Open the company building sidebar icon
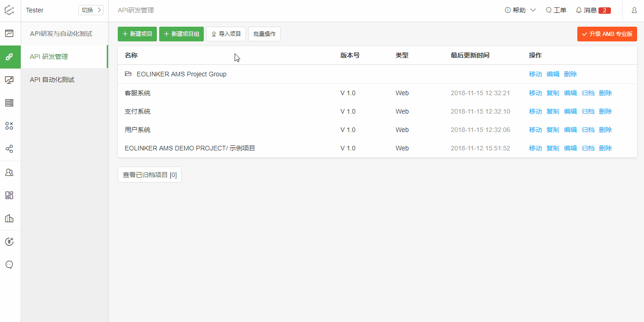 (9, 218)
